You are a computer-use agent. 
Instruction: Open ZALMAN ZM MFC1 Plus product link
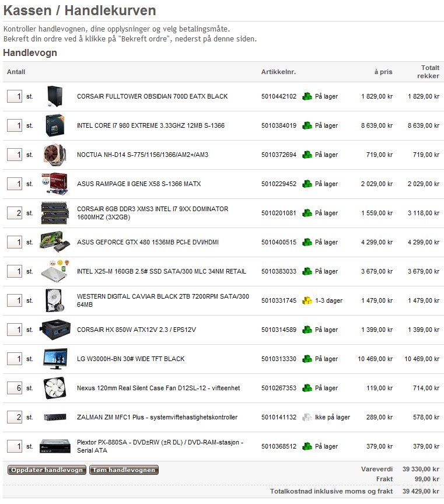(x=157, y=417)
